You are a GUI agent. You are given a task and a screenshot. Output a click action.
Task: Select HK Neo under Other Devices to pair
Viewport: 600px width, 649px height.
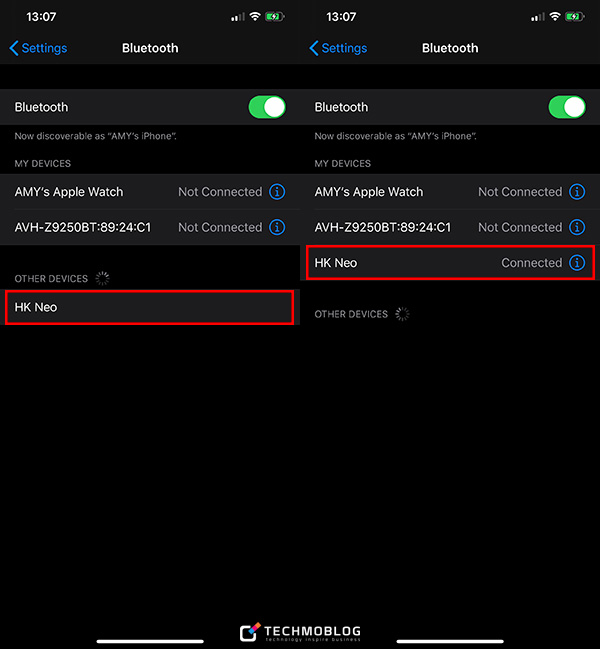(149, 307)
